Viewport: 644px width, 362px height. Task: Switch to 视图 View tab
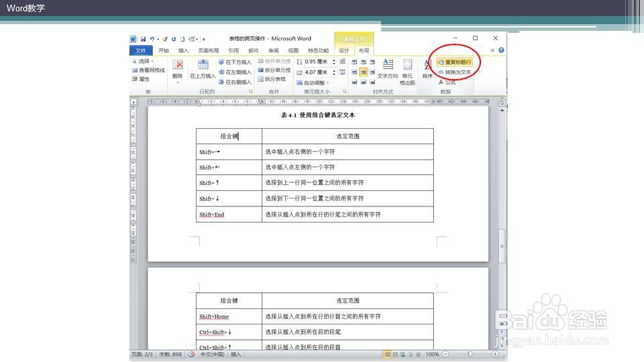pos(293,50)
